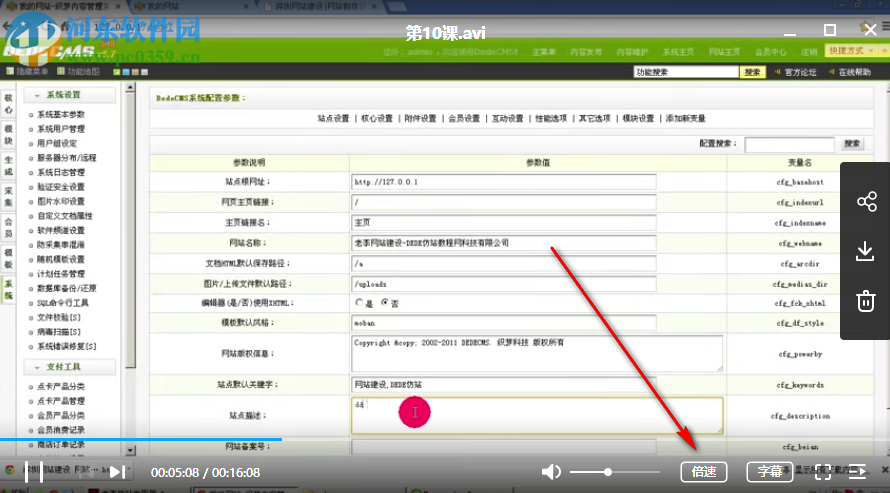Viewport: 890px width, 493px height.
Task: Switch to the 会员设置 config tab
Action: tap(464, 118)
